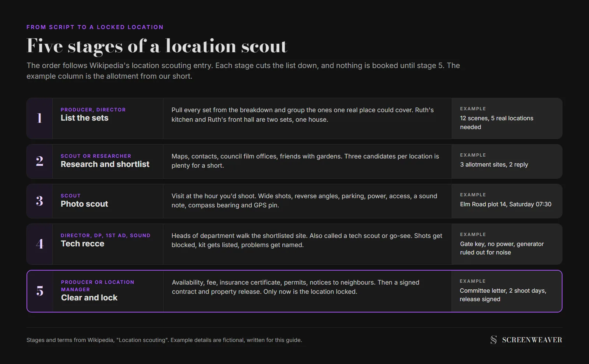Click the Screenweaver S logo icon
Image resolution: width=589 pixels, height=364 pixels.
coord(494,340)
